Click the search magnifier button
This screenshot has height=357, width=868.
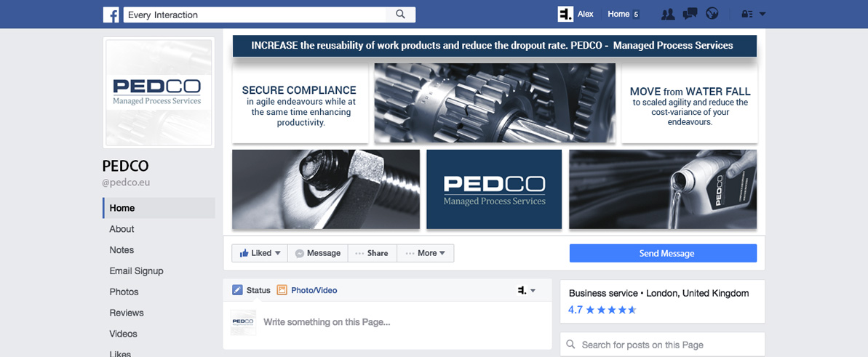[401, 15]
